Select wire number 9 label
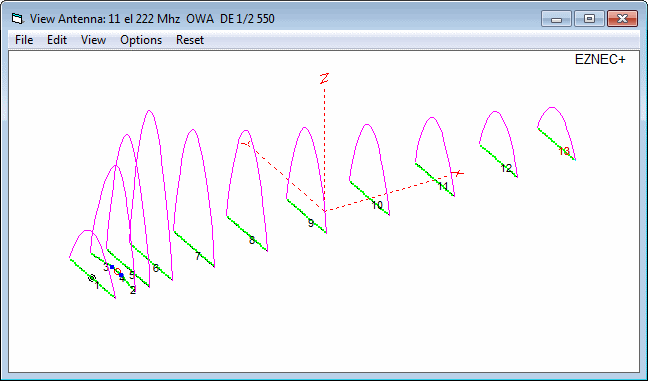Viewport: 648px width, 381px height. [311, 223]
